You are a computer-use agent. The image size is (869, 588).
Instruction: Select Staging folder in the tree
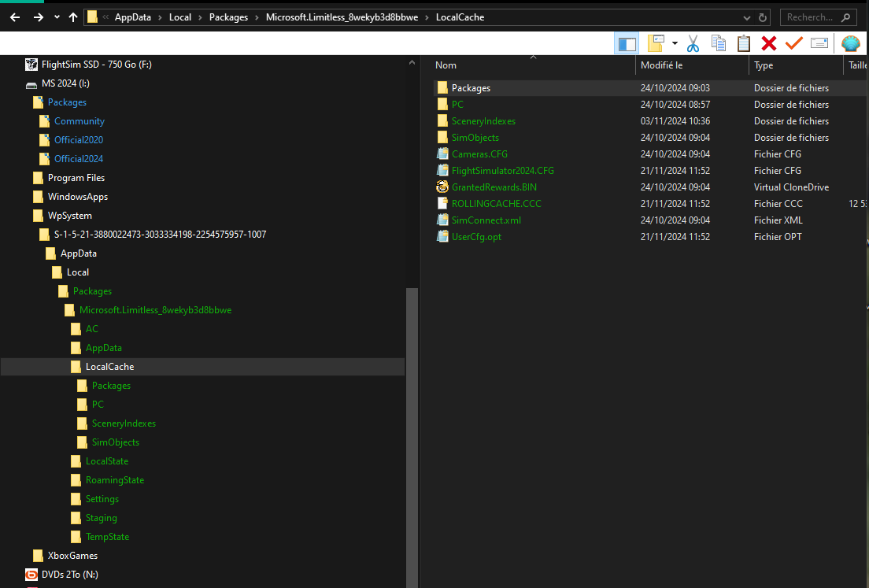point(102,518)
